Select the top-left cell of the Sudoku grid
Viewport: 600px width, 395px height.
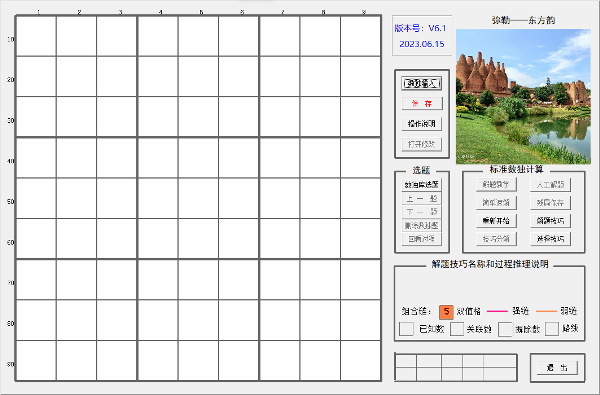pyautogui.click(x=36, y=36)
